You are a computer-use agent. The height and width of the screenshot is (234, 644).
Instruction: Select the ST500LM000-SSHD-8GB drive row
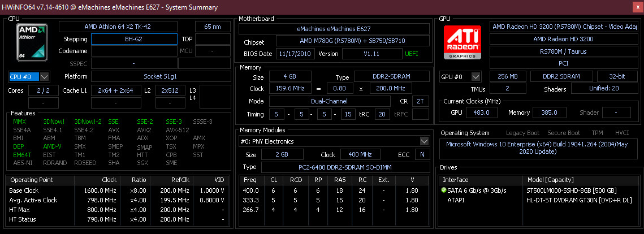pyautogui.click(x=537, y=190)
